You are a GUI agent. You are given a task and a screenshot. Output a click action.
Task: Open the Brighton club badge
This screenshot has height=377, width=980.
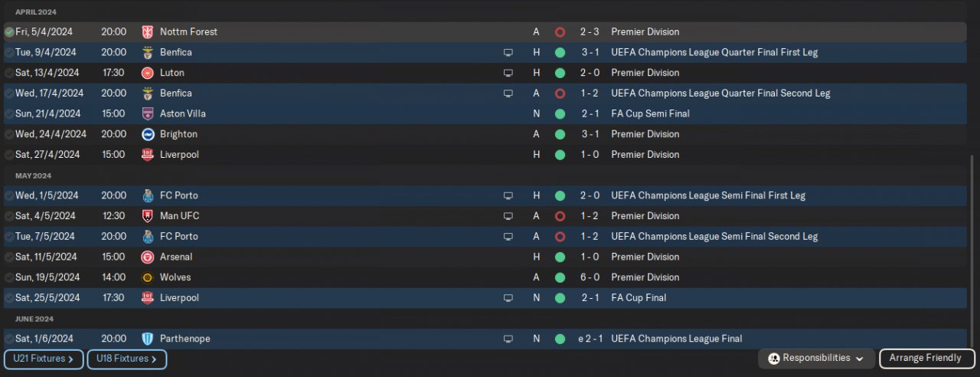(148, 134)
